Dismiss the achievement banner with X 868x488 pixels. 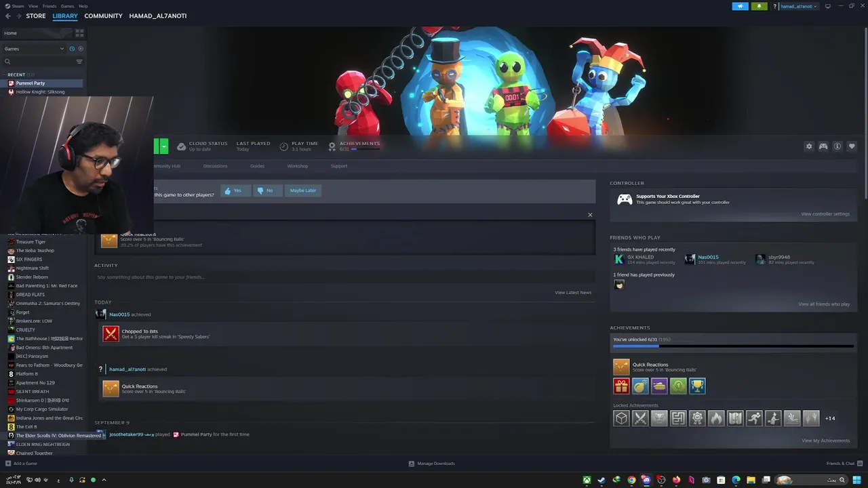pyautogui.click(x=590, y=215)
